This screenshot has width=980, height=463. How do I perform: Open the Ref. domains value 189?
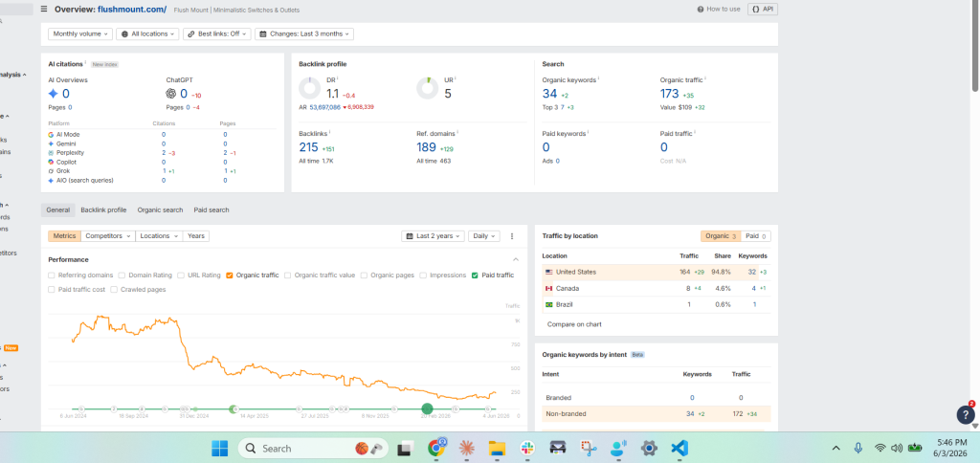[427, 147]
